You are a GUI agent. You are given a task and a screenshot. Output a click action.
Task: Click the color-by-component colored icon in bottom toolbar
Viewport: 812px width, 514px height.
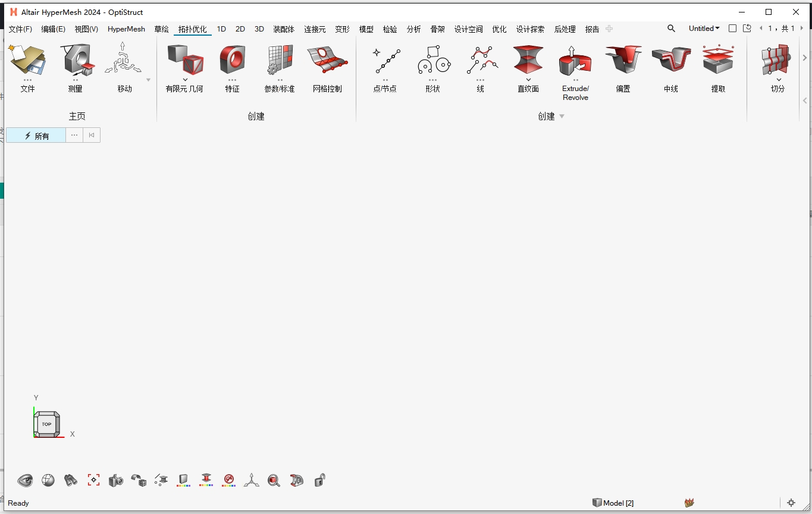tap(183, 480)
